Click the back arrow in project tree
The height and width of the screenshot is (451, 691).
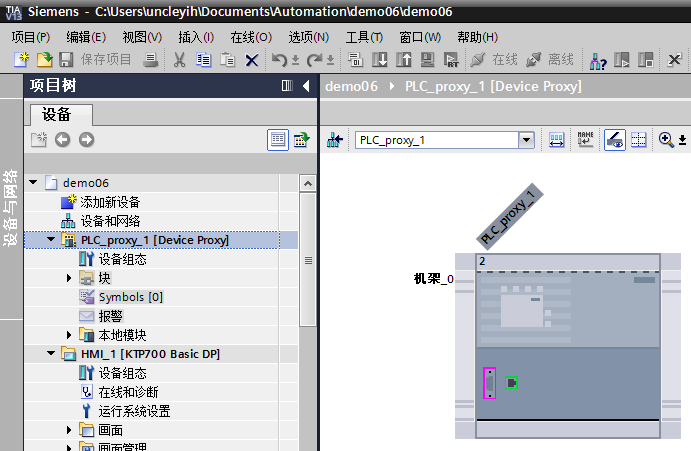click(x=63, y=140)
